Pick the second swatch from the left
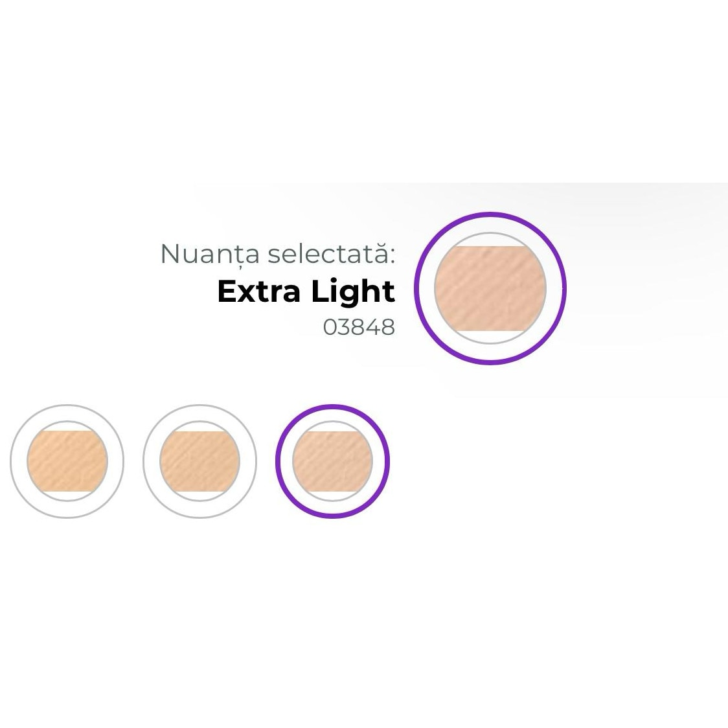Screen dimensions: 728x728 point(199,462)
